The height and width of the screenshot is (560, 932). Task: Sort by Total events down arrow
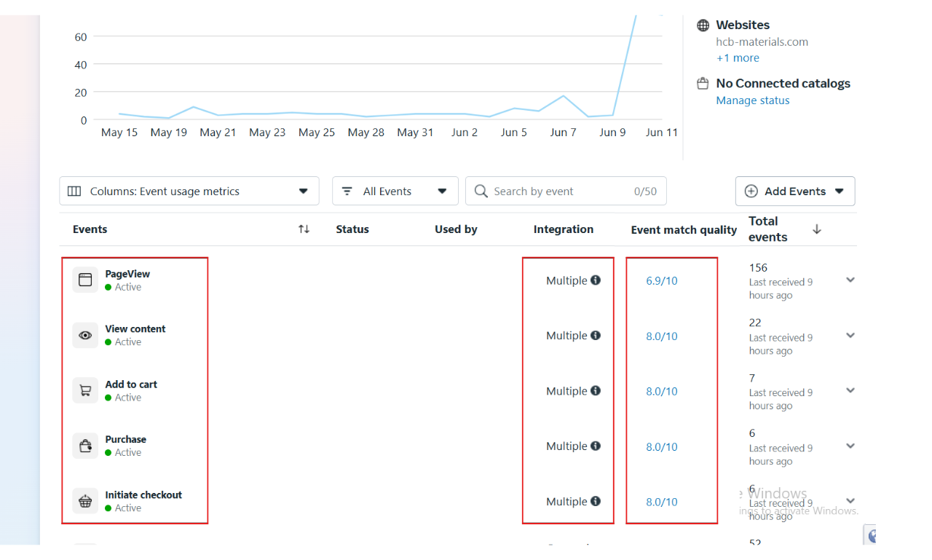point(816,229)
